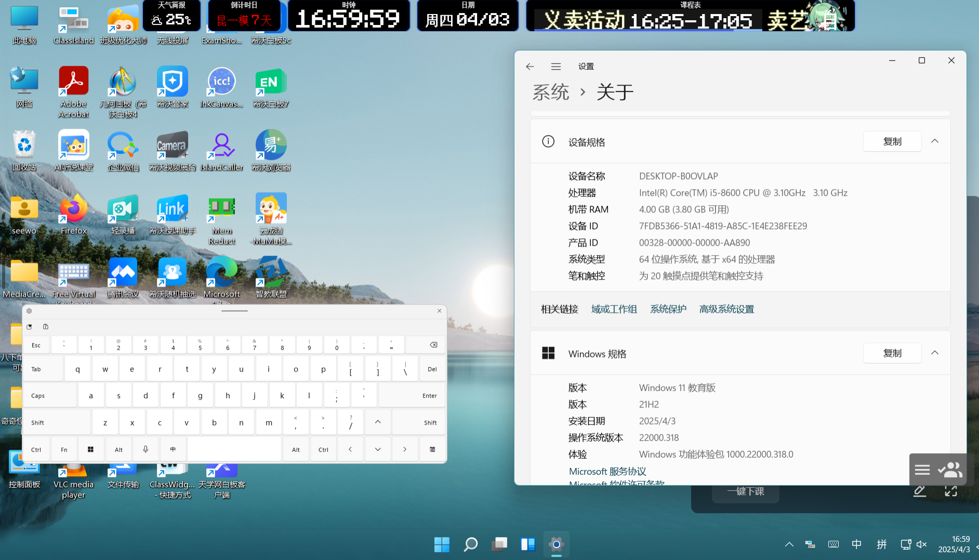This screenshot has width=979, height=560.
Task: Collapse the 设备规格 section chevron
Action: point(934,141)
